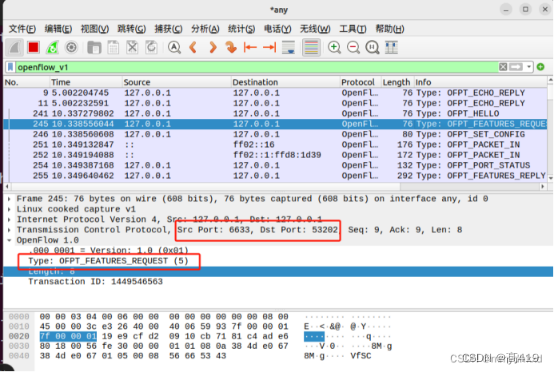
Task: Click the openflow_v1 display filter field
Action: (x=257, y=67)
